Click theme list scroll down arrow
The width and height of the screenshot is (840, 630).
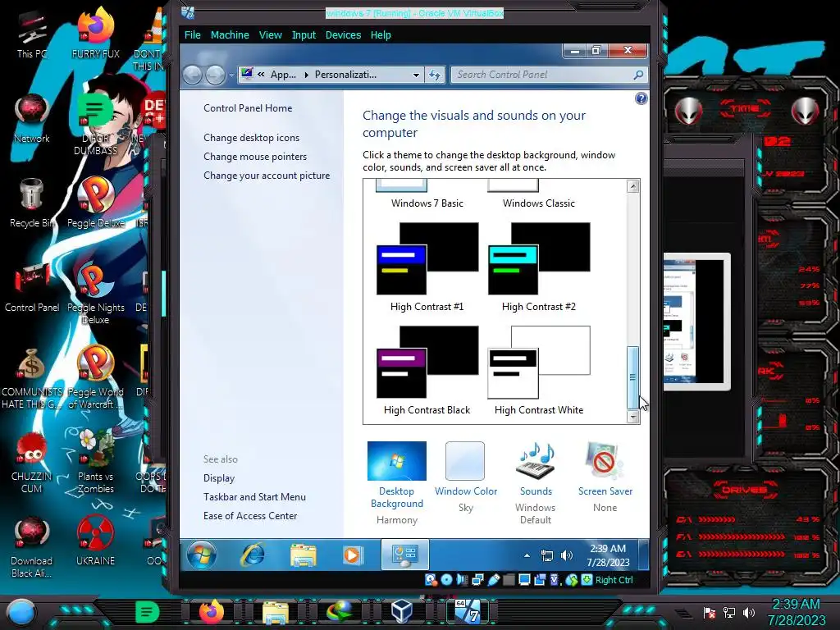[x=632, y=417]
